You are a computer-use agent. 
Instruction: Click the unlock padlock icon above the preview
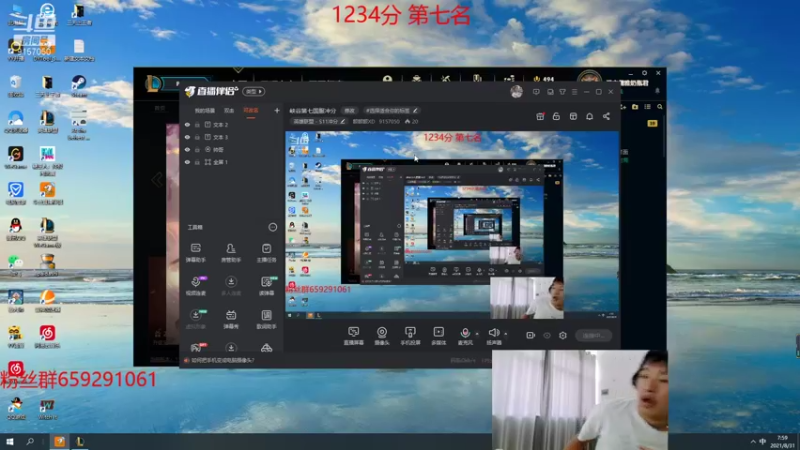[x=556, y=116]
